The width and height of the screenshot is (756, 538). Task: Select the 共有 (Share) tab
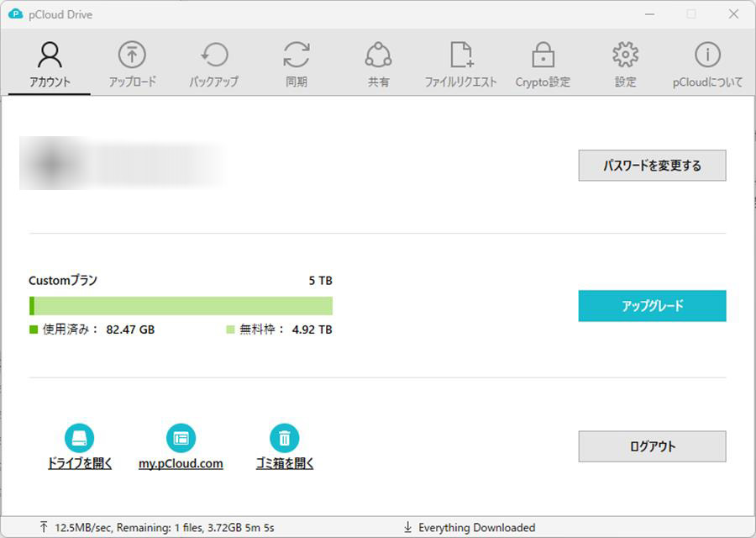click(379, 65)
